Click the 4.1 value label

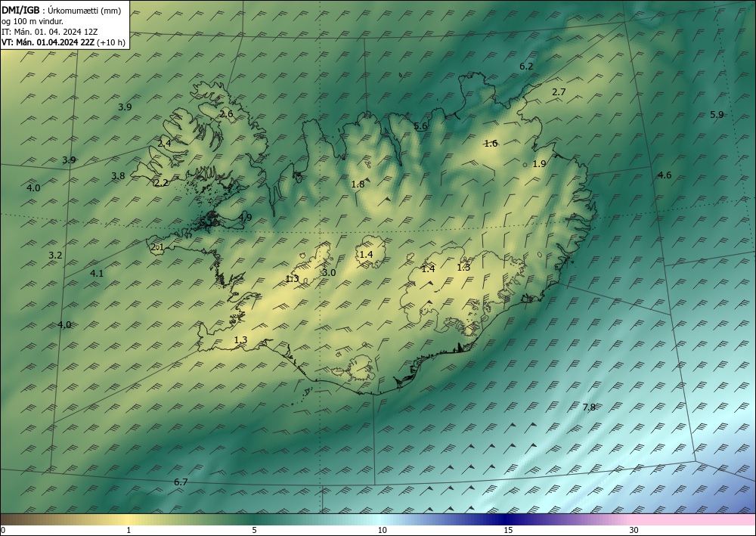click(x=97, y=274)
